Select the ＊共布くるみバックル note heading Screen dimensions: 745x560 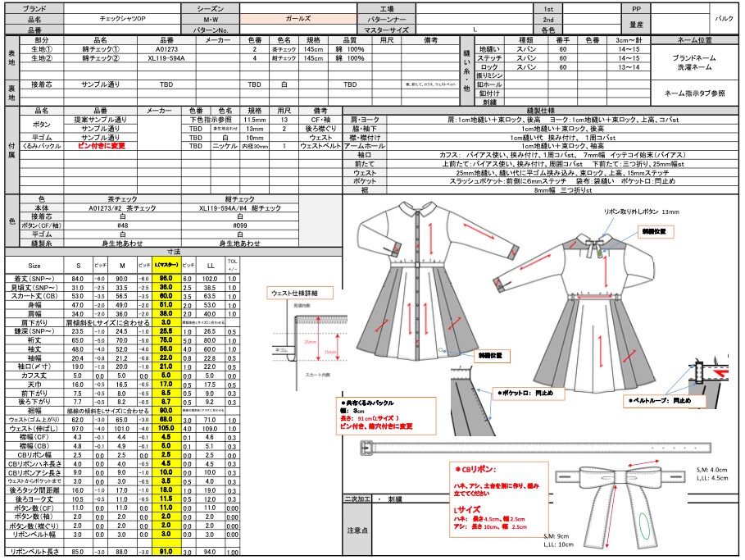coord(367,403)
